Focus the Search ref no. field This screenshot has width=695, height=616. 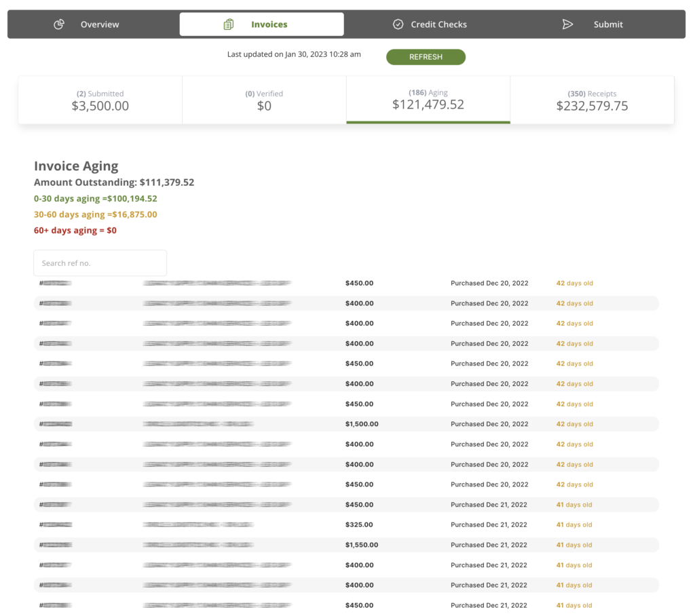pyautogui.click(x=100, y=263)
